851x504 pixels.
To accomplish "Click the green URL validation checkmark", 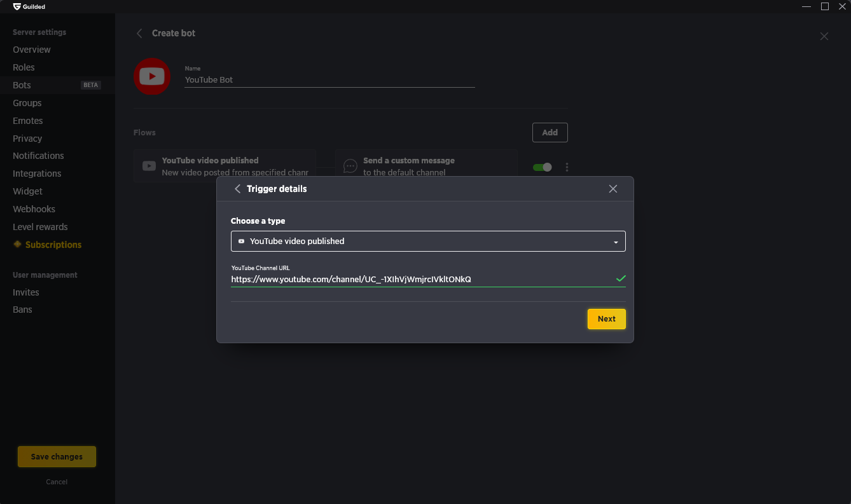I will [x=621, y=278].
